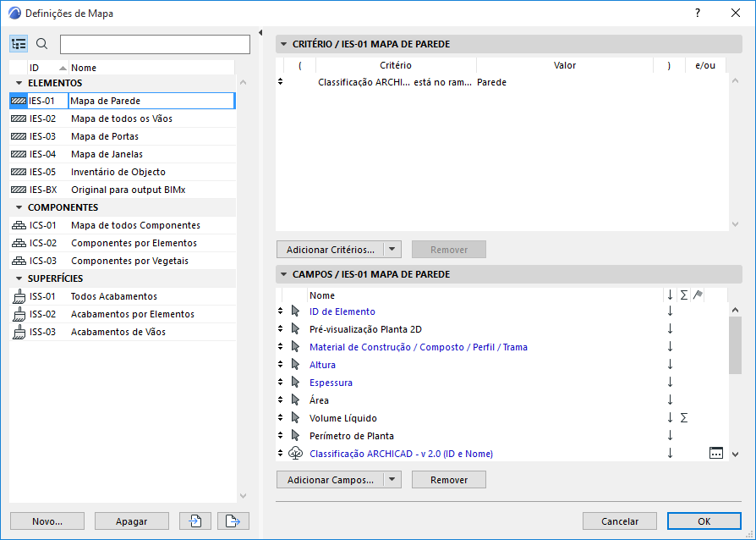This screenshot has height=540, width=756.
Task: Click the search magnifier icon
Action: tap(42, 44)
